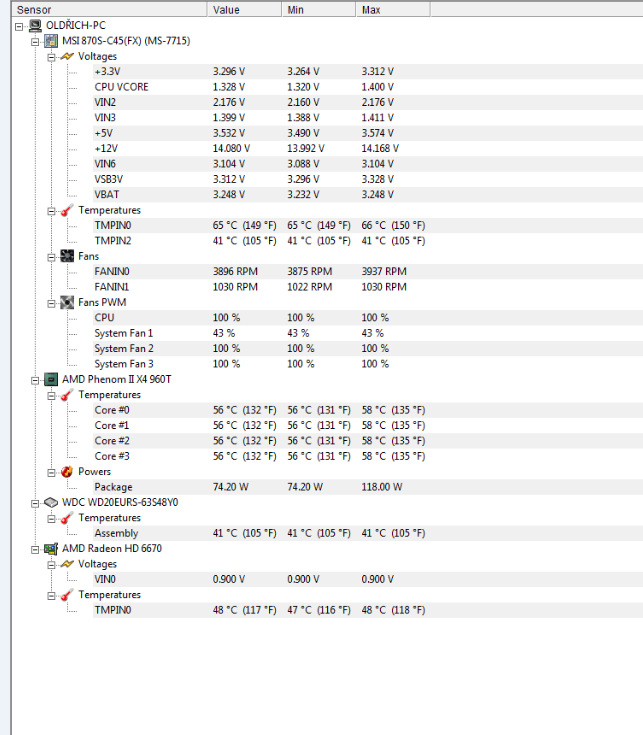Collapse the Phenom Temperatures group
643x735 pixels.
tap(52, 396)
